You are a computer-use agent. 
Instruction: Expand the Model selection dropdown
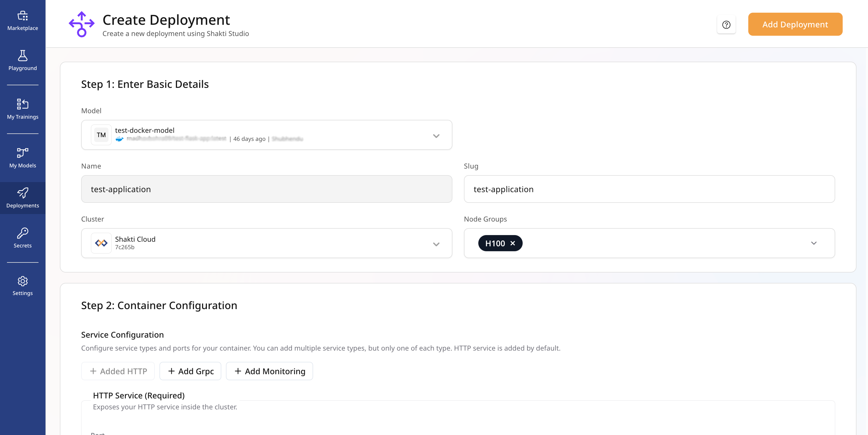point(436,136)
